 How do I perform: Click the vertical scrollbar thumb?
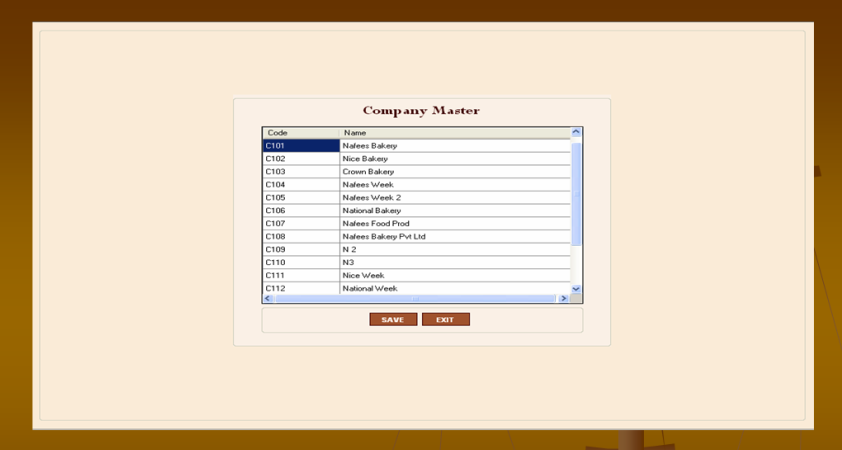tap(576, 194)
